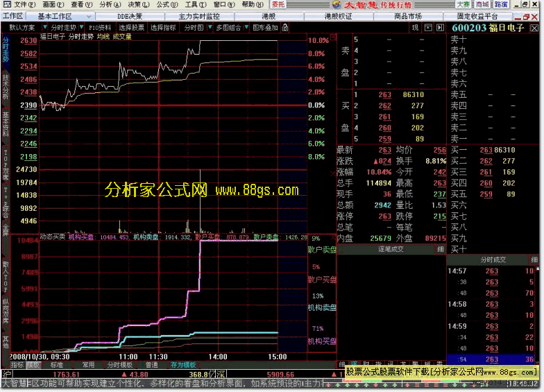Close the 600203 福日电子 quote panel
This screenshot has height=392, width=544.
point(534,28)
